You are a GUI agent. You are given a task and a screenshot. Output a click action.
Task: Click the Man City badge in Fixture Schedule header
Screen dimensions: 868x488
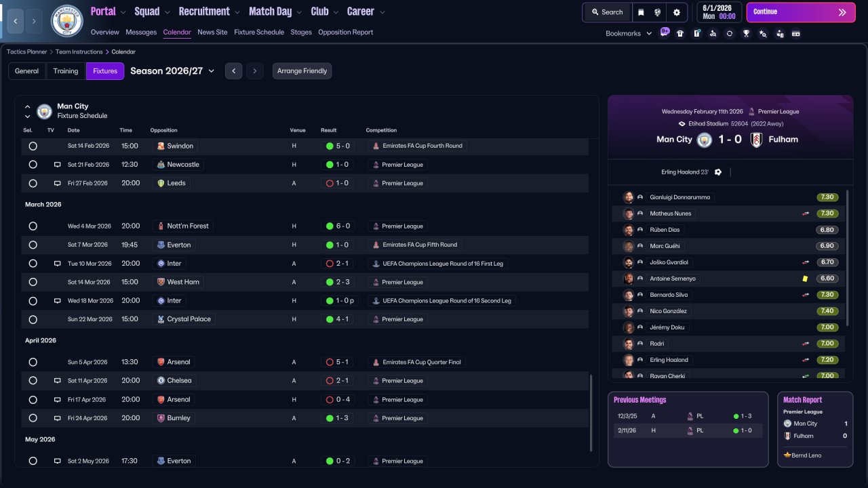[45, 111]
